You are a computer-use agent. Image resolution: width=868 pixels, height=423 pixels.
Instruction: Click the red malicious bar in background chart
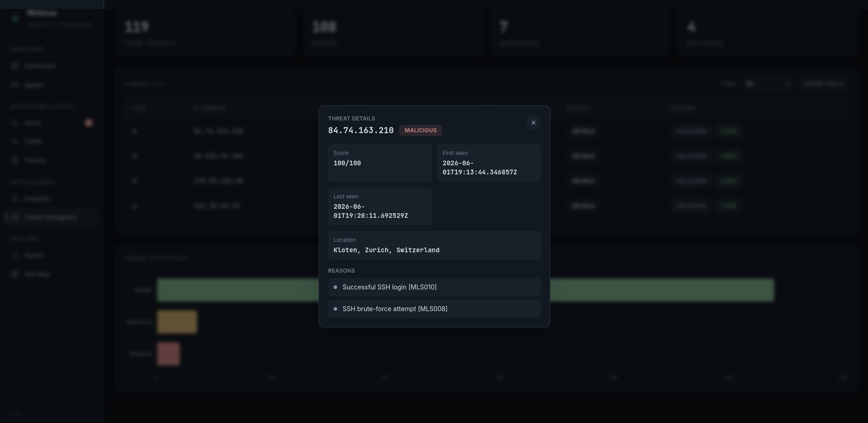[x=168, y=354]
